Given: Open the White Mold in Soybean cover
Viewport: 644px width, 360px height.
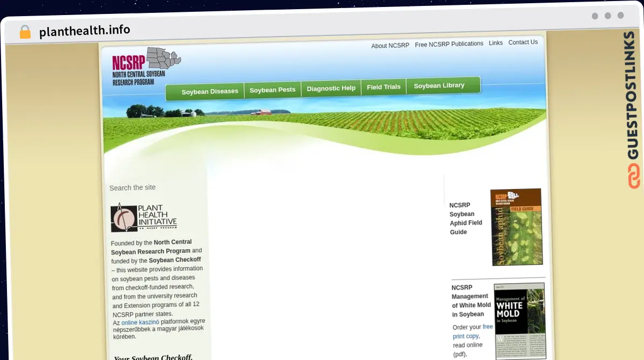Looking at the screenshot, I should click(x=520, y=321).
